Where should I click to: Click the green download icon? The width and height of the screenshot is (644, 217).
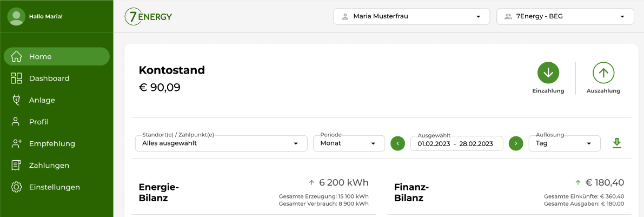coord(617,143)
